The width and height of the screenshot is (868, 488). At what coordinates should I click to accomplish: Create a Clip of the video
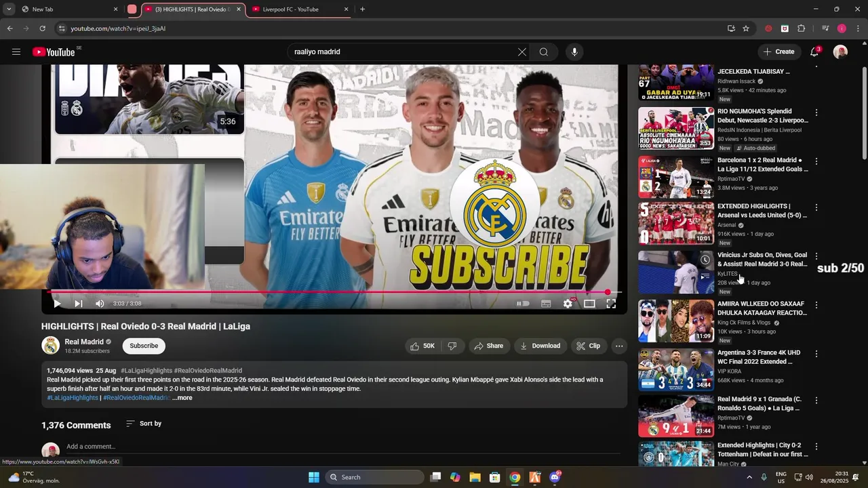(x=589, y=346)
